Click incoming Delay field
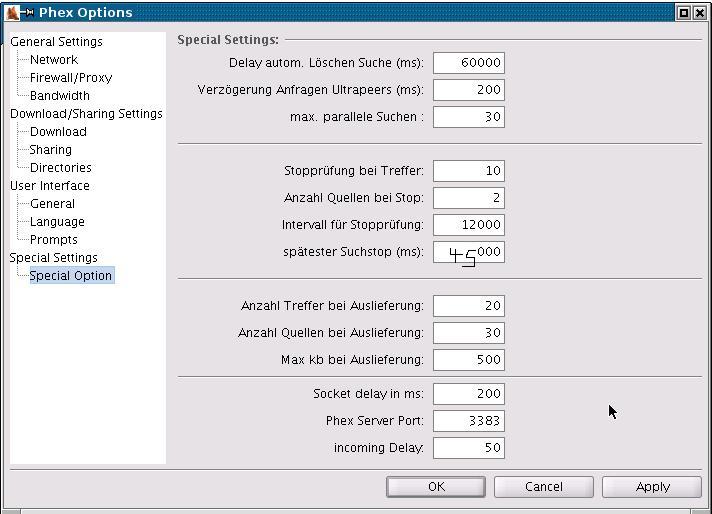Screen dimensions: 712x514 click(469, 448)
